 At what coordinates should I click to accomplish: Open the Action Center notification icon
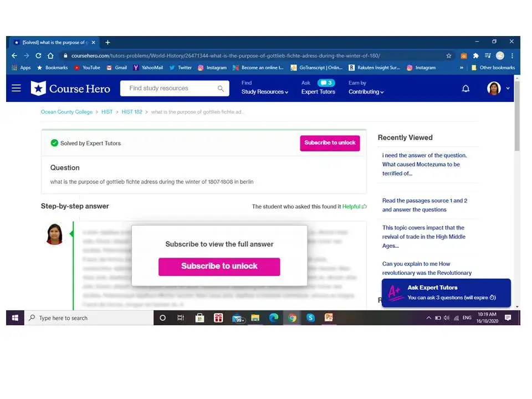[508, 318]
